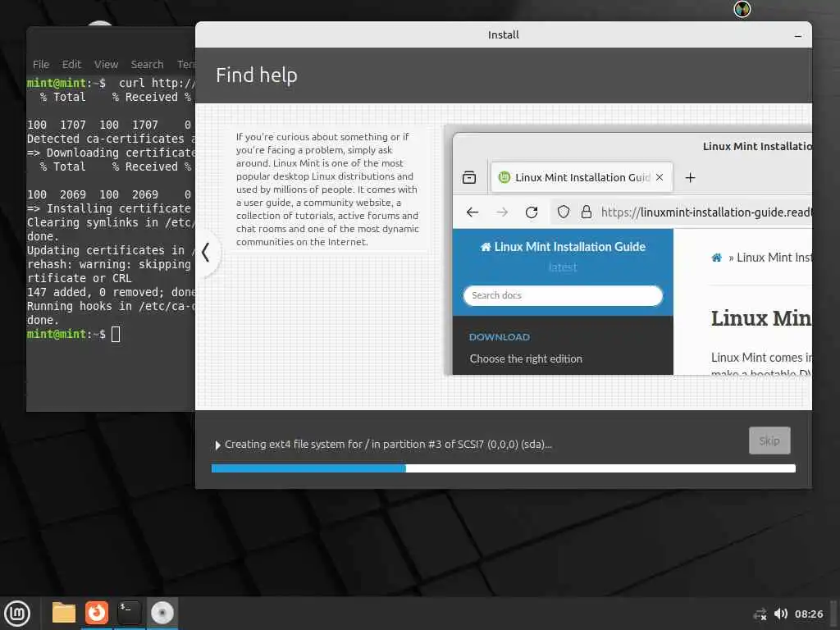This screenshot has width=840, height=630.
Task: Open the View menu in Terminal
Action: point(106,65)
